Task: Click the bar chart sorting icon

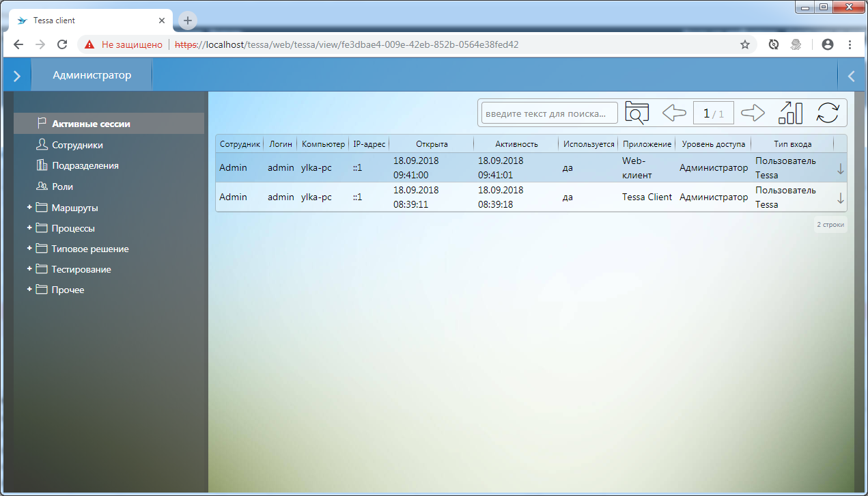Action: [790, 113]
